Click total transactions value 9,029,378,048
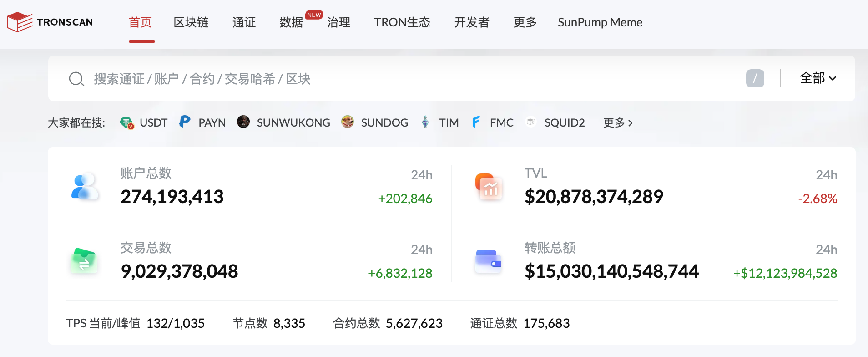868x357 pixels. [179, 271]
